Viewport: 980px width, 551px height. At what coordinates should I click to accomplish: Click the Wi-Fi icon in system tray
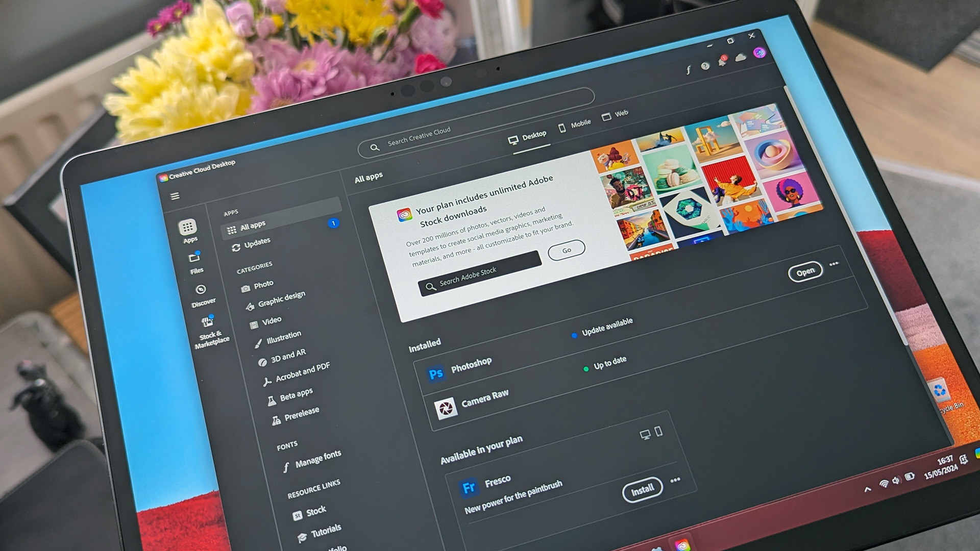[x=884, y=484]
